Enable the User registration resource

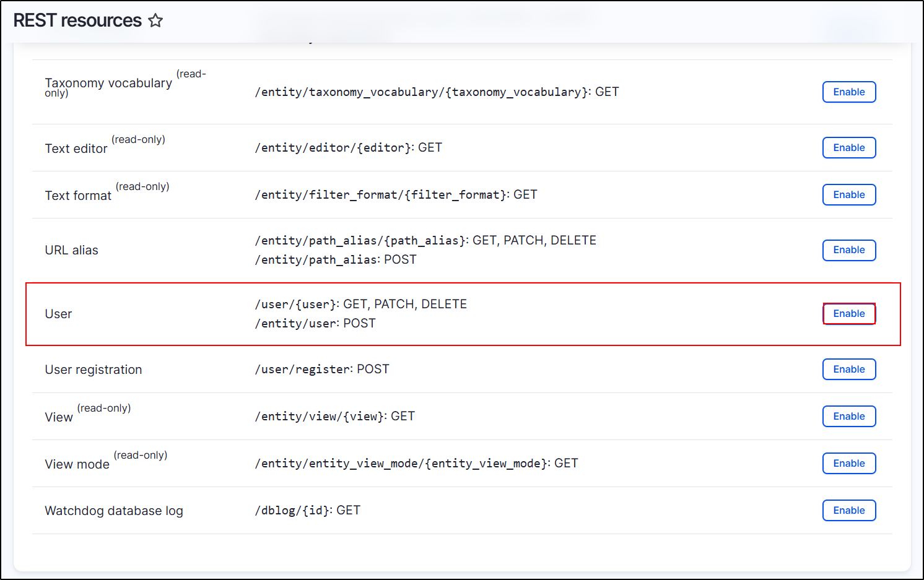[x=848, y=369]
